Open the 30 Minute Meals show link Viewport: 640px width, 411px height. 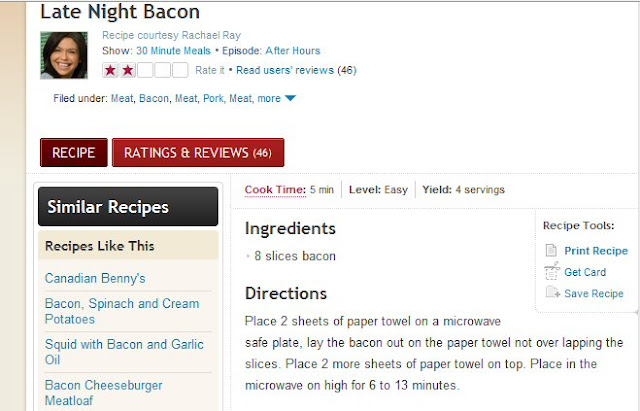171,50
